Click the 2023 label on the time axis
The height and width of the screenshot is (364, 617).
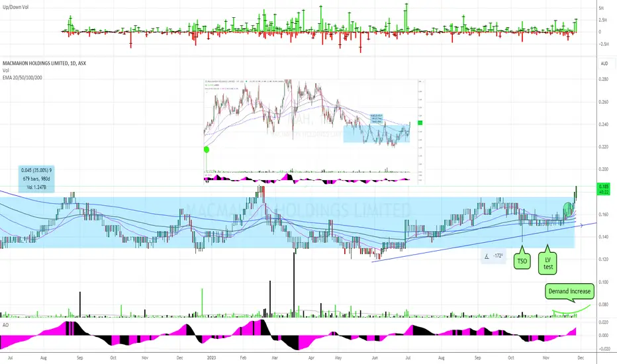(212, 357)
